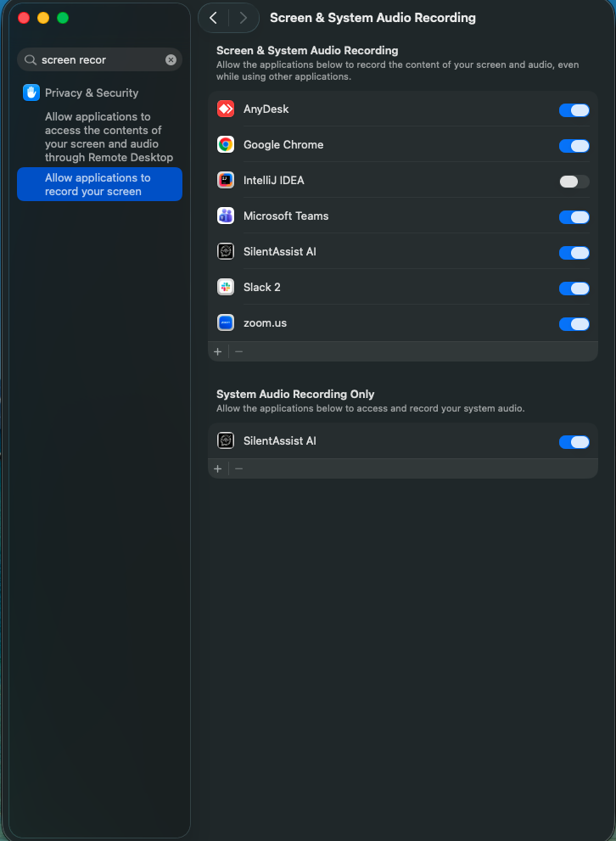This screenshot has height=841, width=616.
Task: Click the 'System Audio Recording Only' heading
Action: point(295,395)
